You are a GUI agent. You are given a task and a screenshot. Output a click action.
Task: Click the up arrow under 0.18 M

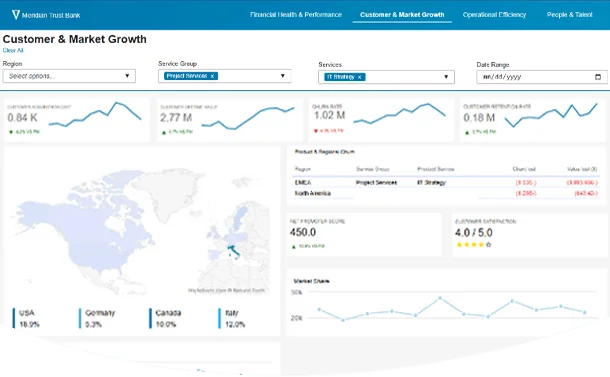[467, 133]
